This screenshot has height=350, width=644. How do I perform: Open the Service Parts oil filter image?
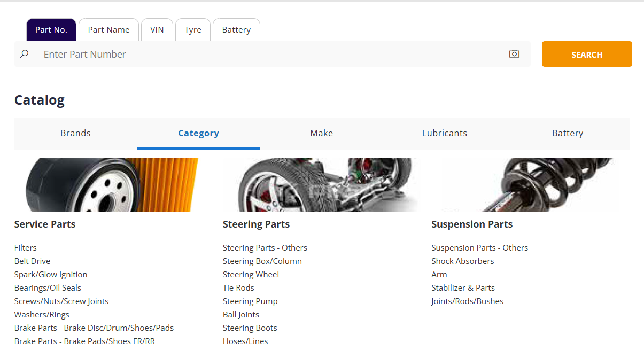[113, 185]
